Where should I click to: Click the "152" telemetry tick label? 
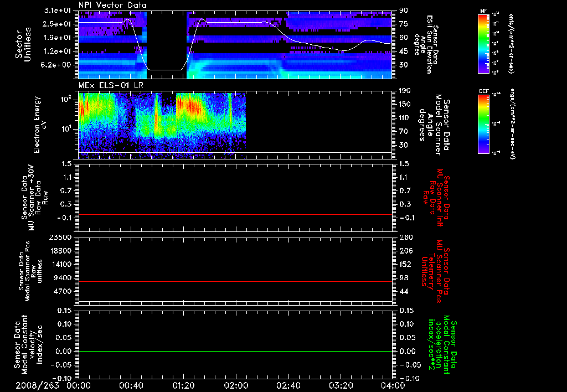(405, 264)
